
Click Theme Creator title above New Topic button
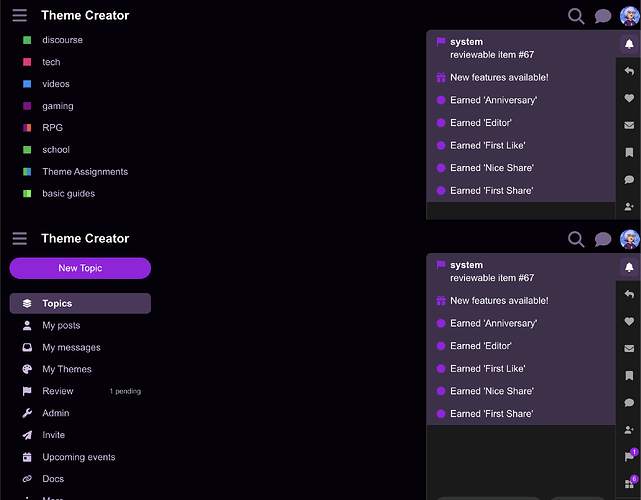pos(85,238)
